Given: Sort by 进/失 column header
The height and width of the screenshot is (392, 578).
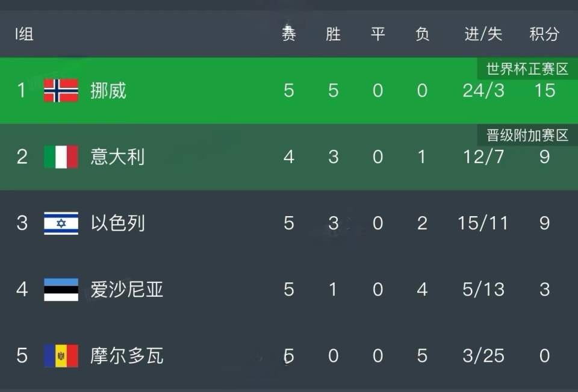Looking at the screenshot, I should [483, 34].
